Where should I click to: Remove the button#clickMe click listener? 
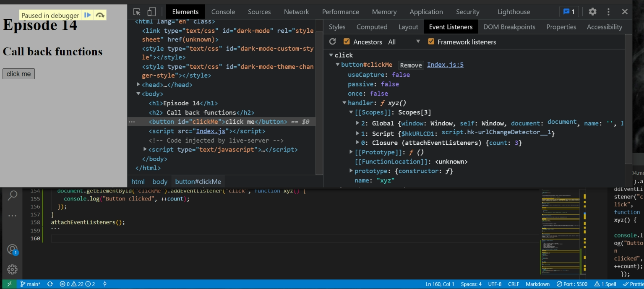[411, 65]
